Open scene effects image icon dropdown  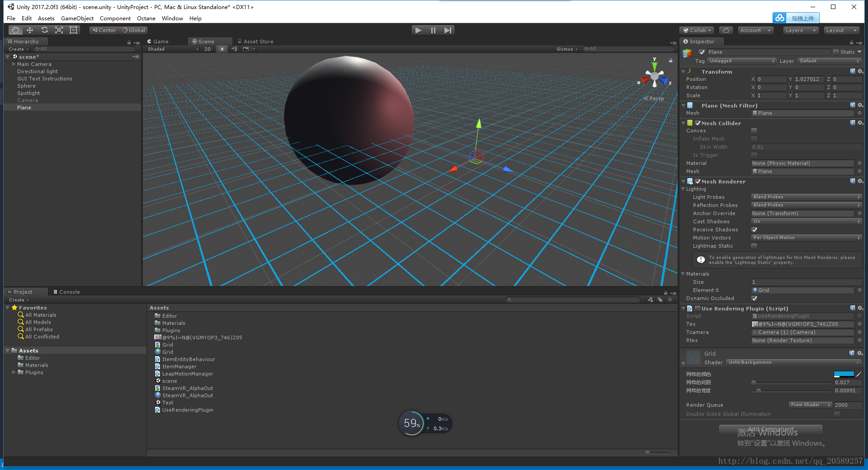tap(248, 49)
